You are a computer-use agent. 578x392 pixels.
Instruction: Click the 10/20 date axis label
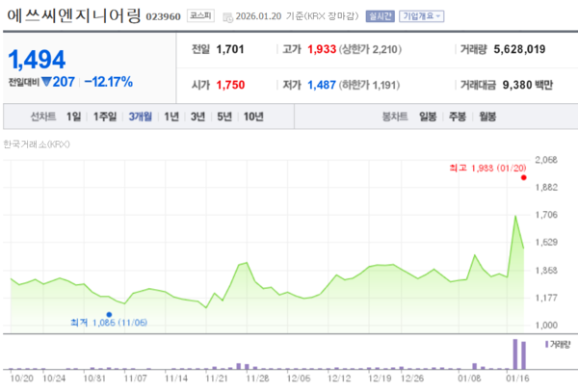click(x=22, y=379)
